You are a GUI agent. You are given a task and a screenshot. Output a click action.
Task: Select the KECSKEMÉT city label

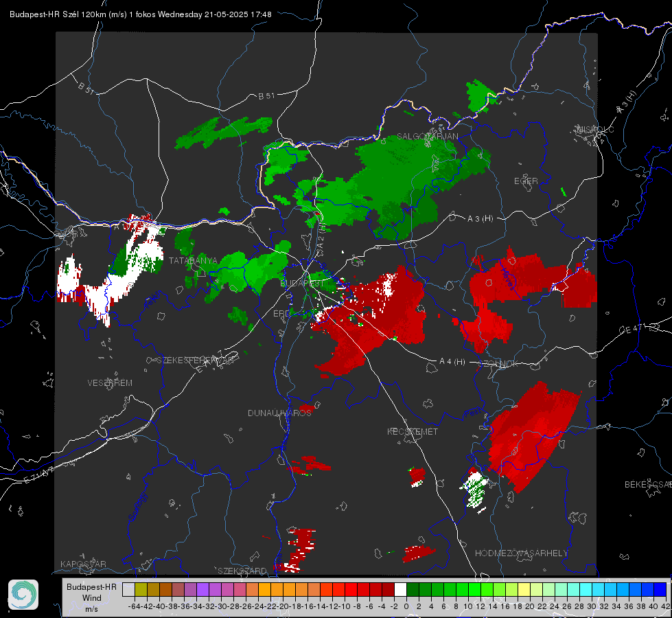[x=413, y=431]
